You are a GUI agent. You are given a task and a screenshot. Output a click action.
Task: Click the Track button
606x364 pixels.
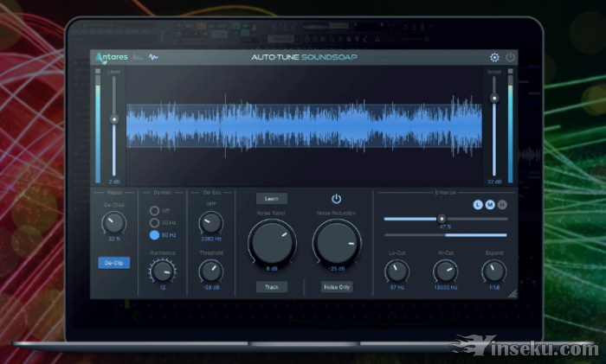(271, 286)
